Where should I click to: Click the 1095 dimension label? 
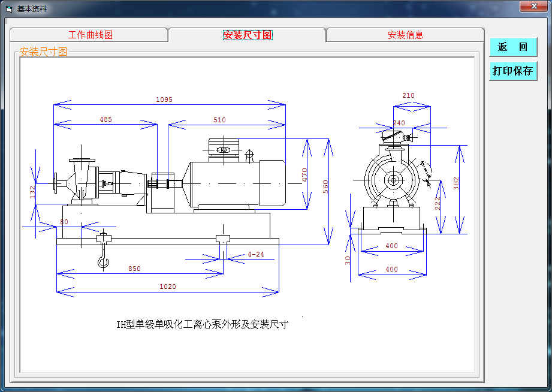pyautogui.click(x=164, y=99)
